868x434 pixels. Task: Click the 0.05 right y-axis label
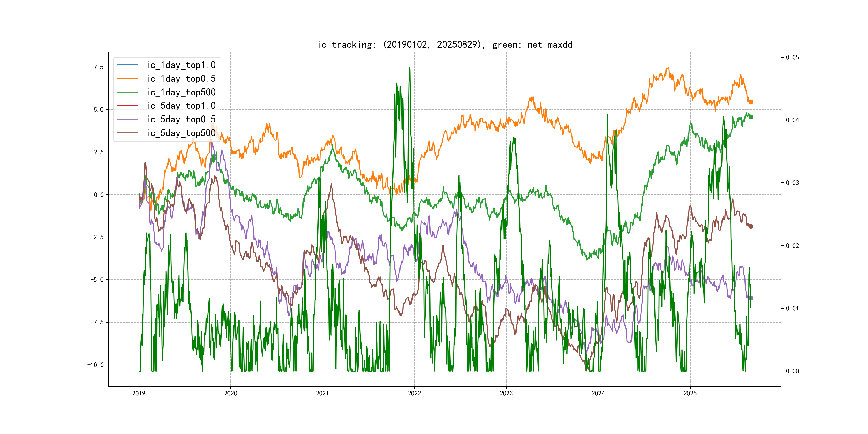tap(792, 57)
